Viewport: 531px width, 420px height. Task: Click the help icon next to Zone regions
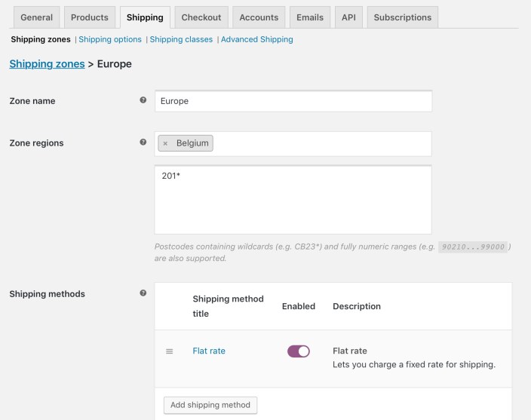143,142
